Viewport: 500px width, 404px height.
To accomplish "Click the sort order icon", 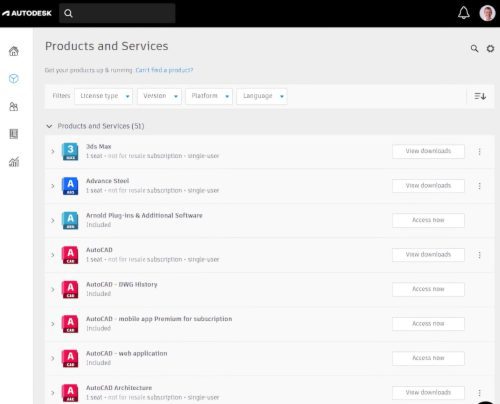I will 480,96.
